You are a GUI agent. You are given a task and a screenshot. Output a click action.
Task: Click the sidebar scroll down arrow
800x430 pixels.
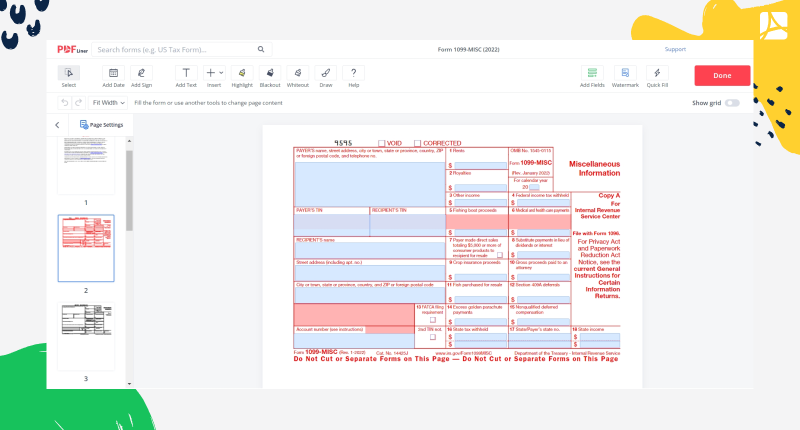pyautogui.click(x=129, y=384)
